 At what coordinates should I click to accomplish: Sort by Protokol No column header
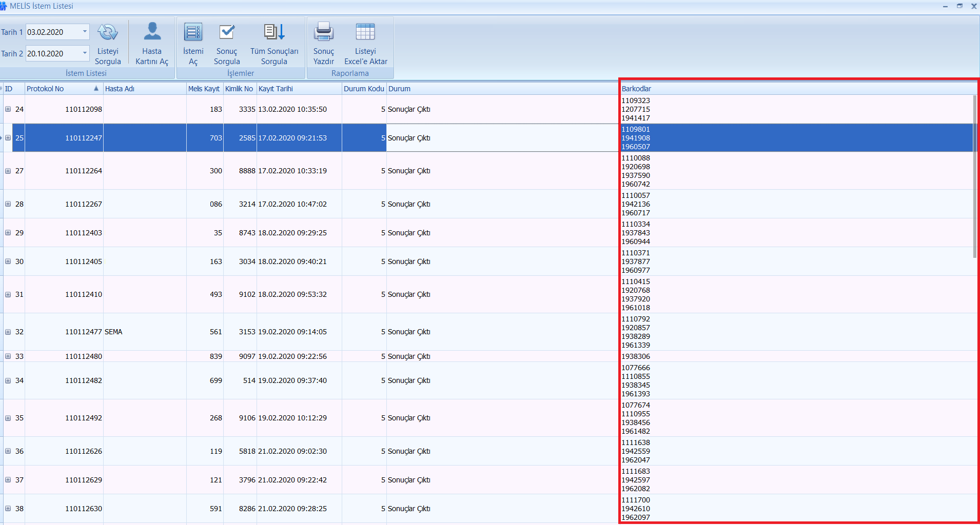point(56,89)
